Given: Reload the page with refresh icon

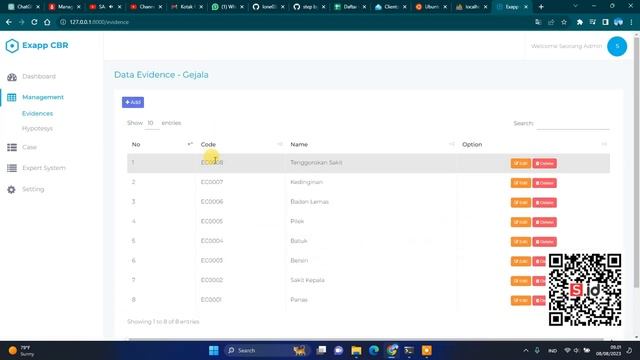Looking at the screenshot, I should click(34, 22).
